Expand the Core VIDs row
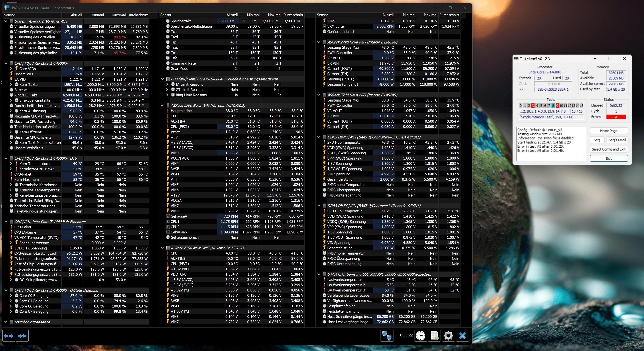This screenshot has width=644, height=351. (11, 69)
